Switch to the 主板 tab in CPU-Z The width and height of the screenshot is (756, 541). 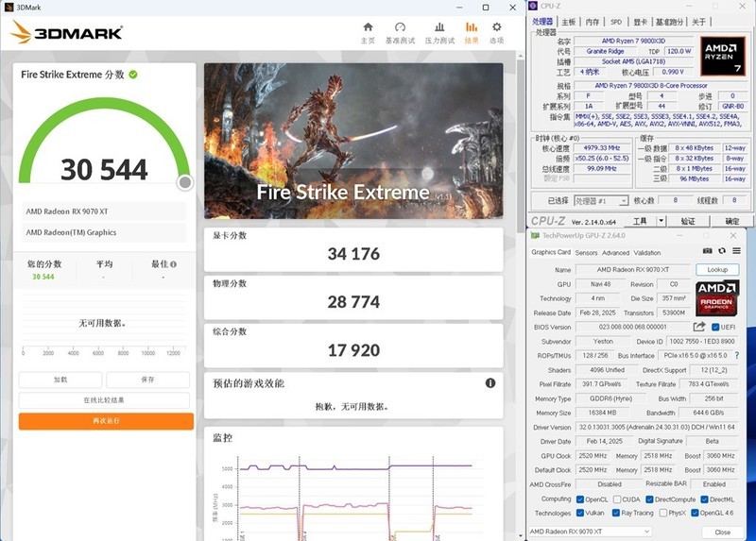tap(569, 22)
